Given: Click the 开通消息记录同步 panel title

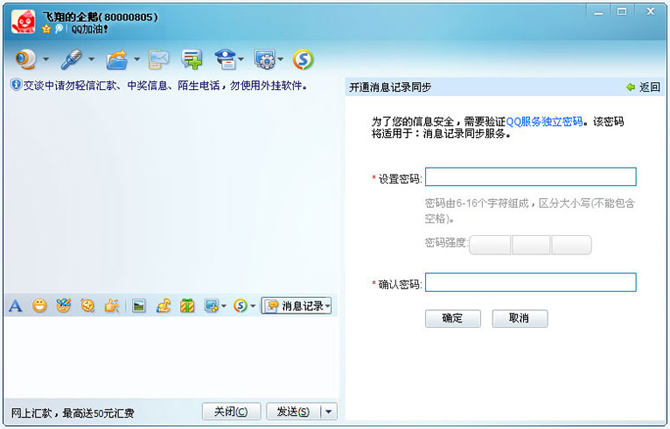Looking at the screenshot, I should click(390, 87).
